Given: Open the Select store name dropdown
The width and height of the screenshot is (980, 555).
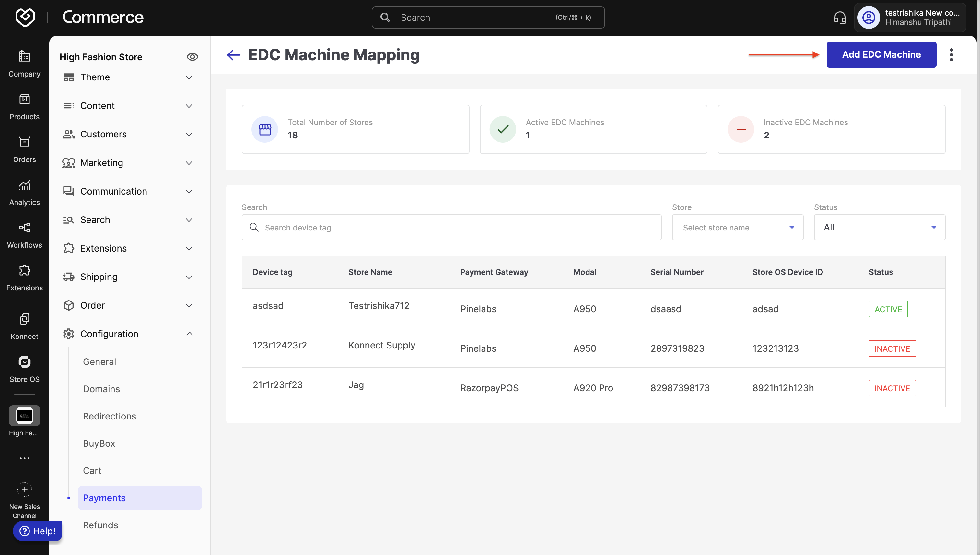Looking at the screenshot, I should click(738, 228).
